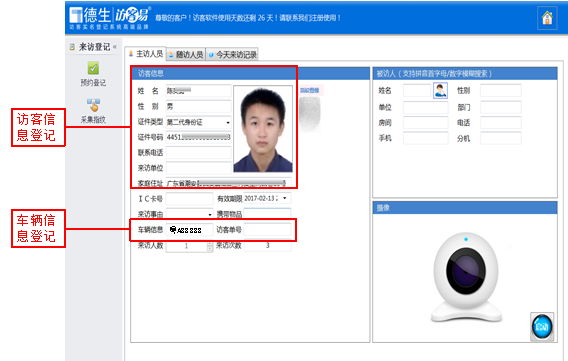Image resolution: width=568 pixels, height=361 pixels.
Task: Click the 采集指纹 fingerprint capture icon
Action: [x=93, y=105]
